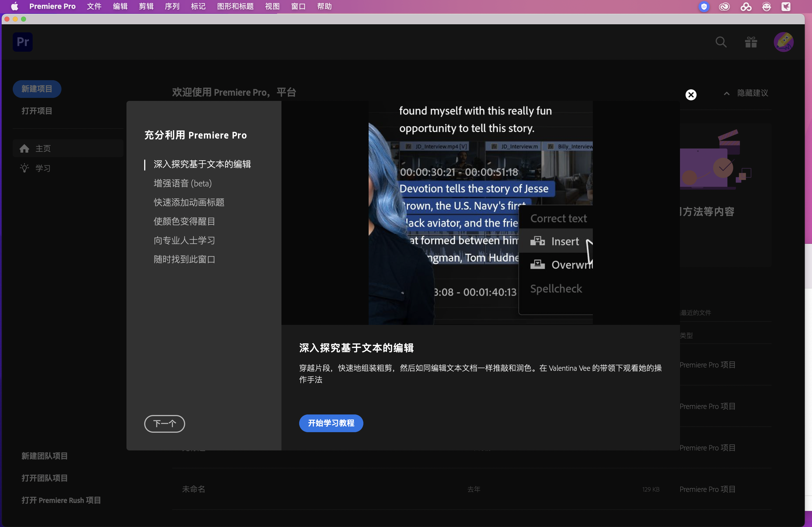Open the 序列 (Sequence) menu
Viewport: 812px width, 527px height.
click(x=172, y=6)
